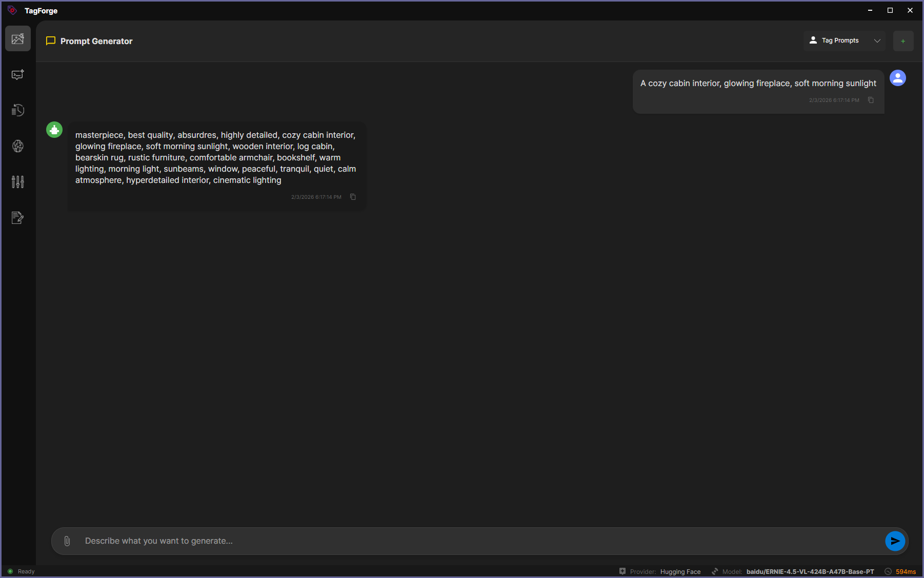924x578 pixels.
Task: Select the image generation tool in sidebar
Action: [x=17, y=38]
